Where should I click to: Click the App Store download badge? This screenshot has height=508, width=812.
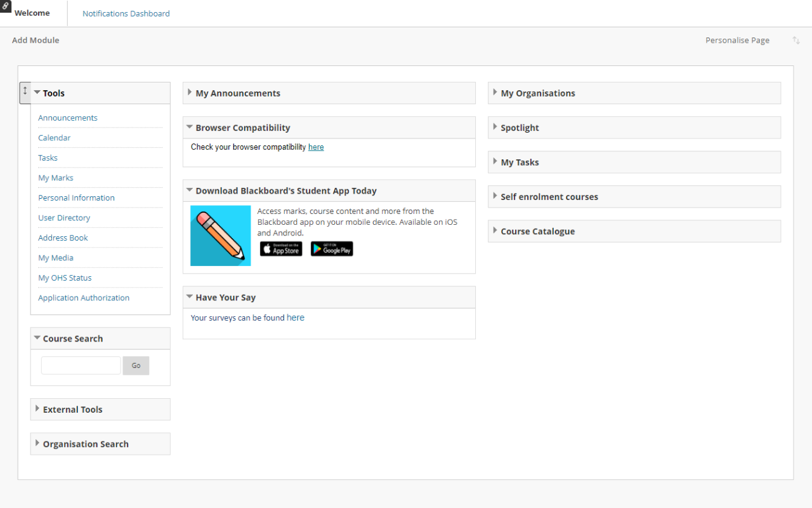click(281, 249)
